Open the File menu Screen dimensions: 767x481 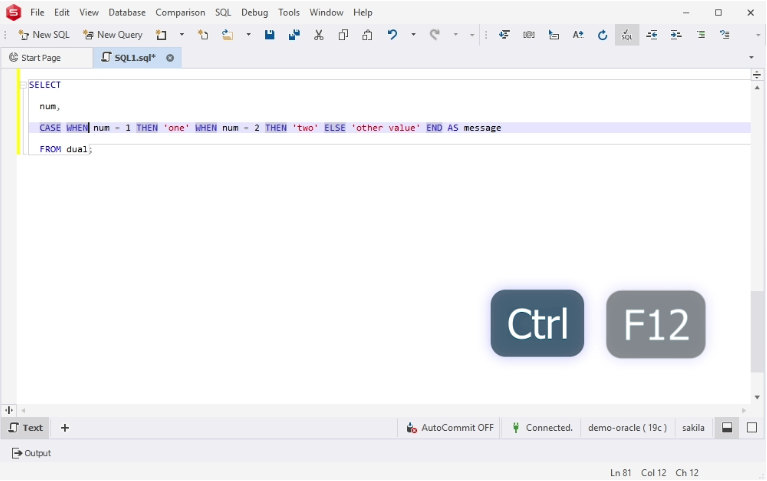pyautogui.click(x=37, y=13)
